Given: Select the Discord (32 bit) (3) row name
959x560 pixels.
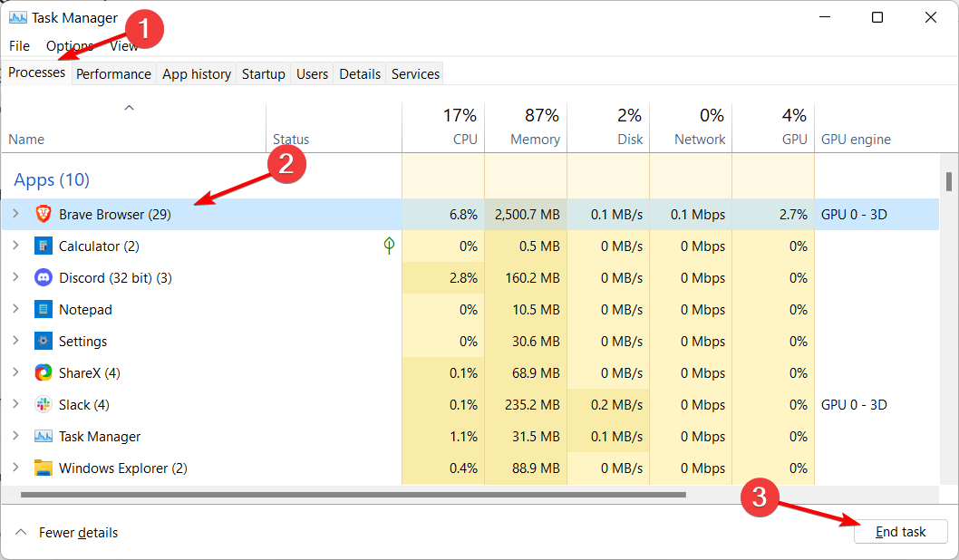Looking at the screenshot, I should [x=116, y=277].
